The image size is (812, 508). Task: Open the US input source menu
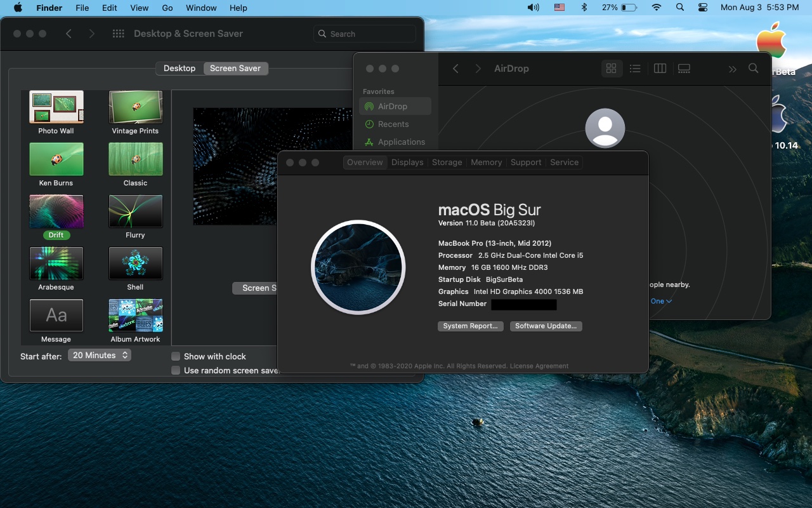pos(559,8)
